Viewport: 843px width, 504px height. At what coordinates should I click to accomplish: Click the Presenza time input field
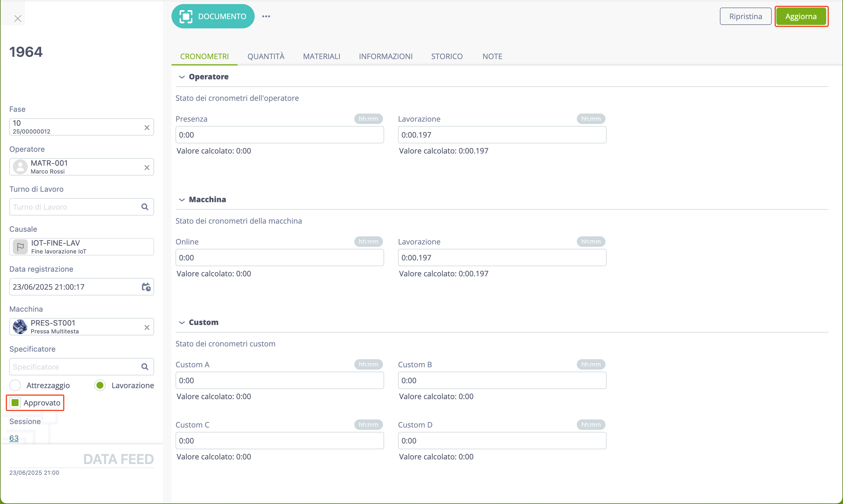280,135
